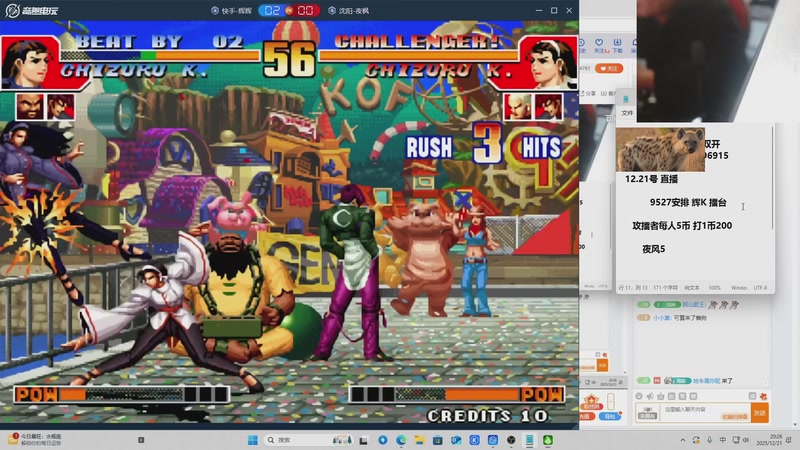Click text '夜风5' in Notepad
Image resolution: width=800 pixels, height=450 pixels.
[x=653, y=249]
